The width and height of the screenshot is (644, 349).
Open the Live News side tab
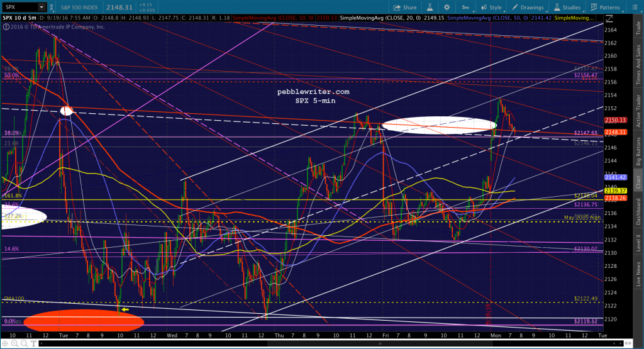click(x=639, y=275)
